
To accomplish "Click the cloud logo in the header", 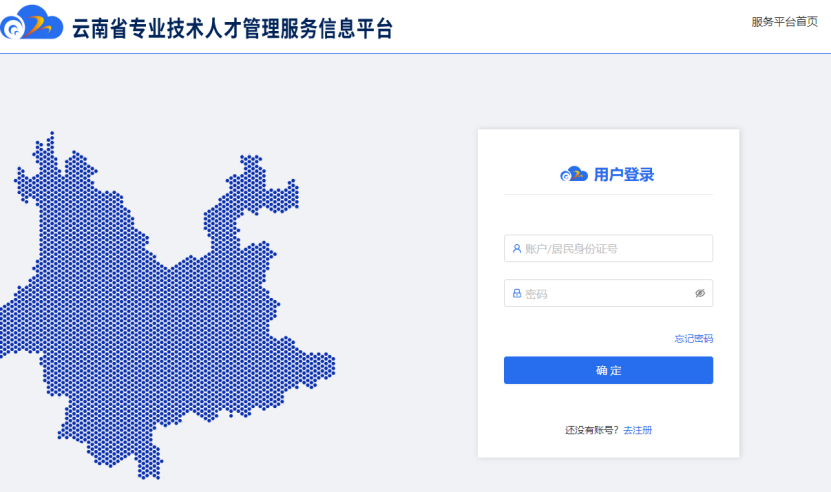I will 32,26.
